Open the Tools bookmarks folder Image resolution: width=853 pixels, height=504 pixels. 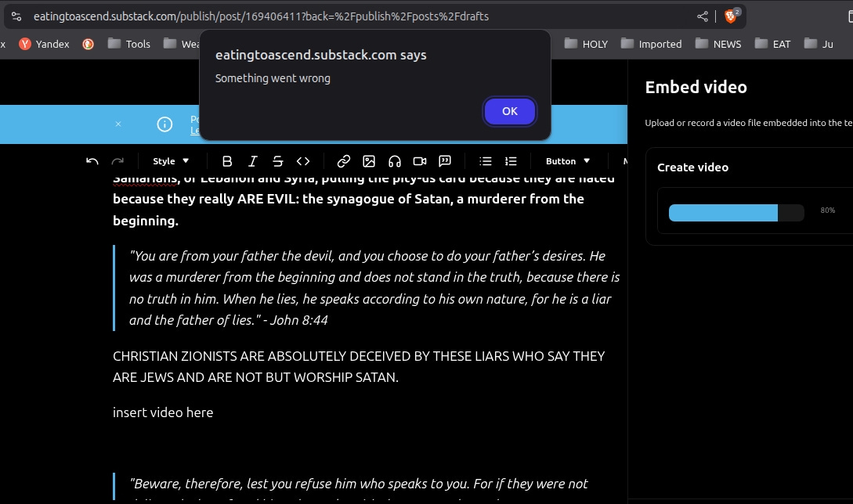coord(129,44)
